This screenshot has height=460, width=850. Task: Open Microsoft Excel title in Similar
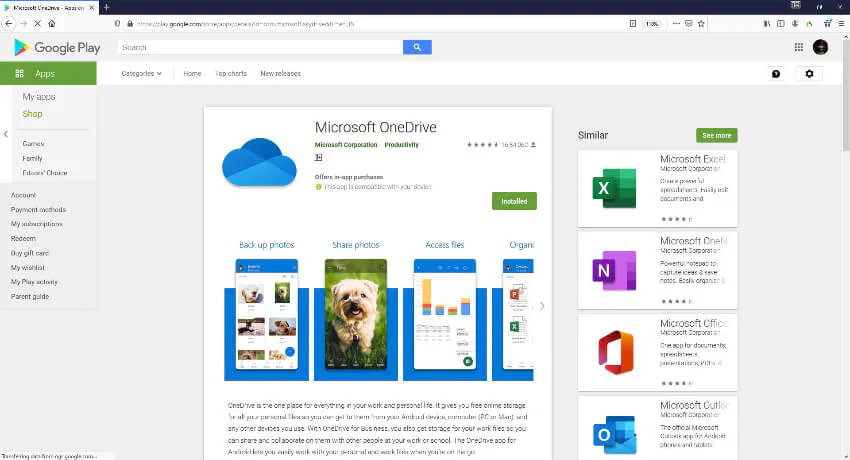click(693, 159)
